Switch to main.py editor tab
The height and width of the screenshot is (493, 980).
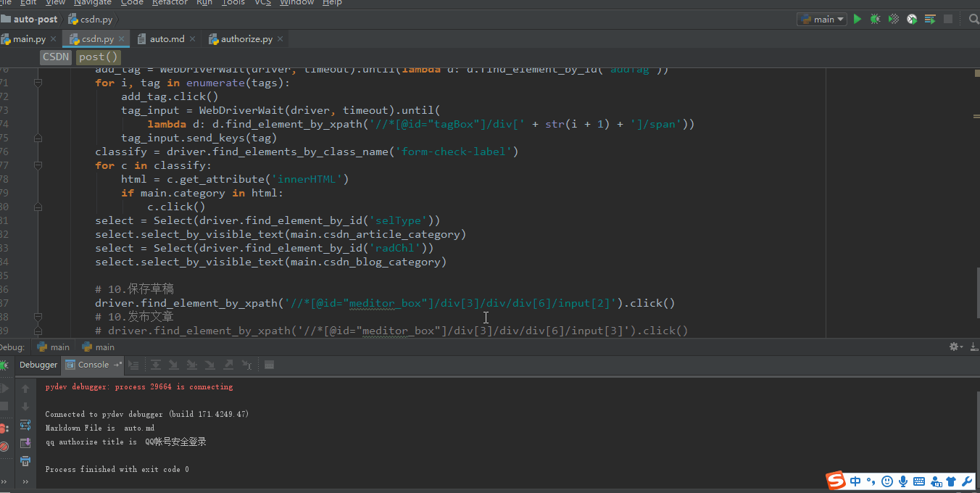pyautogui.click(x=29, y=39)
